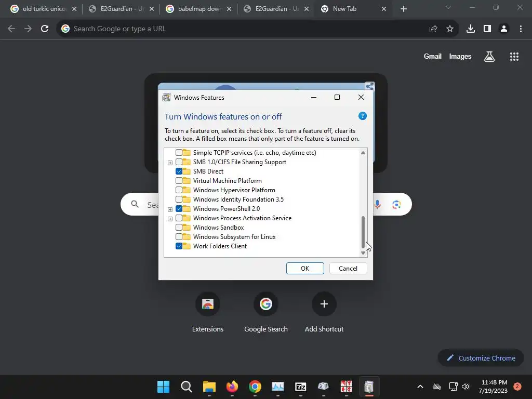Enable Simple TCPIP services checkbox
The height and width of the screenshot is (399, 532).
179,153
